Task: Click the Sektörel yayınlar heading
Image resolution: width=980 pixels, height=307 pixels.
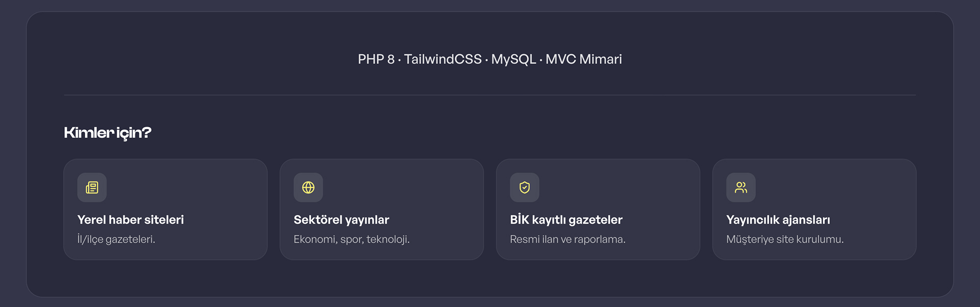Action: point(341,220)
